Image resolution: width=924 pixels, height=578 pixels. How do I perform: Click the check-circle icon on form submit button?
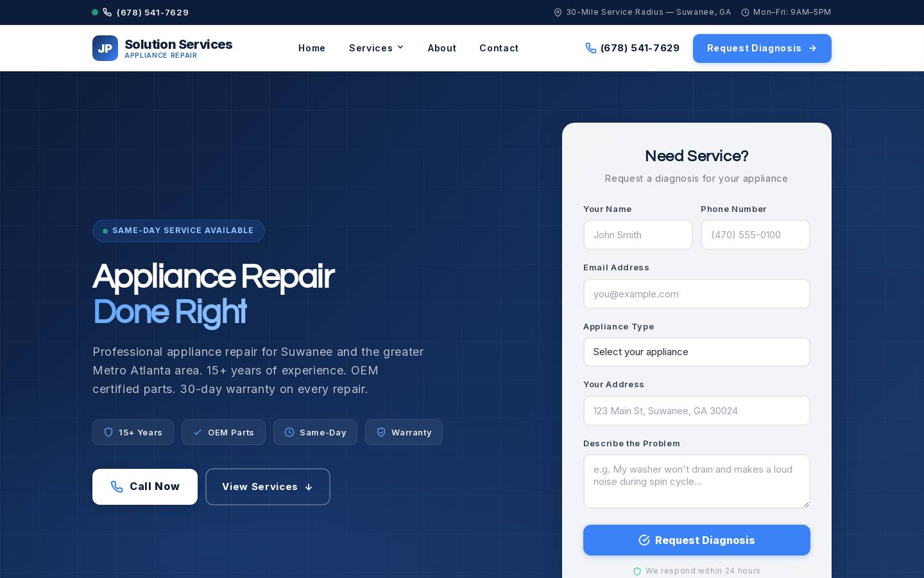point(644,540)
